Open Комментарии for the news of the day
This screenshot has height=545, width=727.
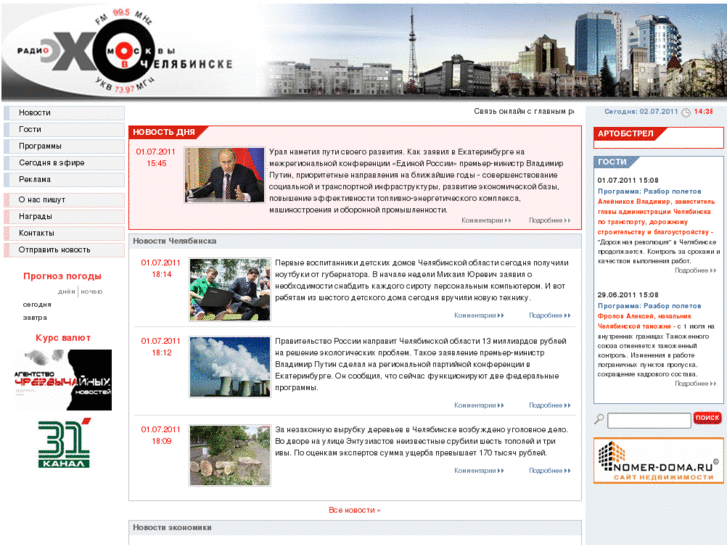(x=486, y=220)
